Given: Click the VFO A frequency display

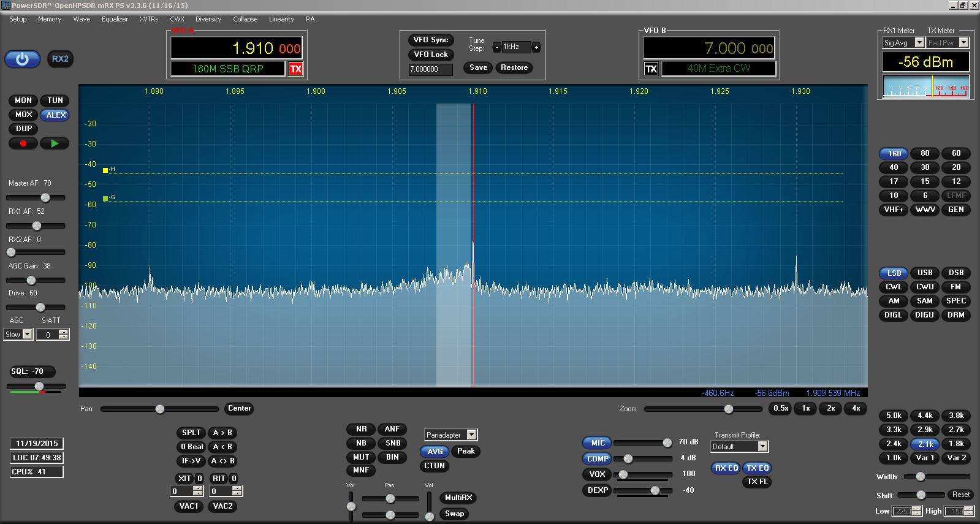Looking at the screenshot, I should [236, 48].
